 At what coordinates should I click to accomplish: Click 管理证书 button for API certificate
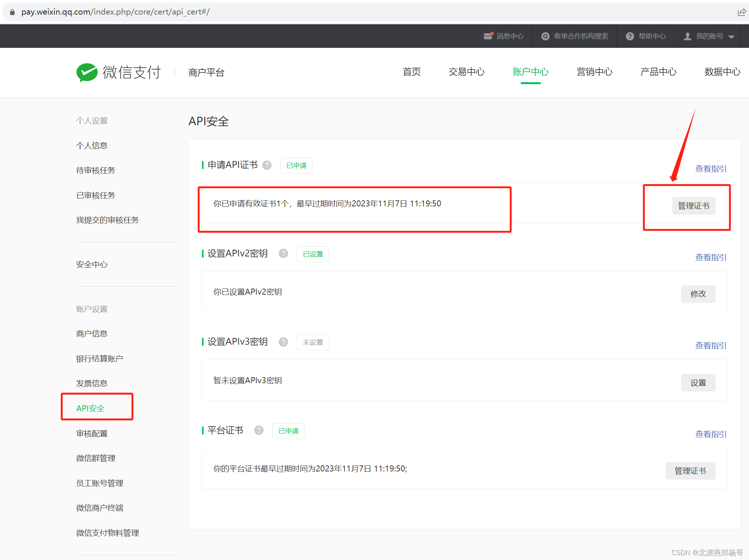(x=693, y=206)
